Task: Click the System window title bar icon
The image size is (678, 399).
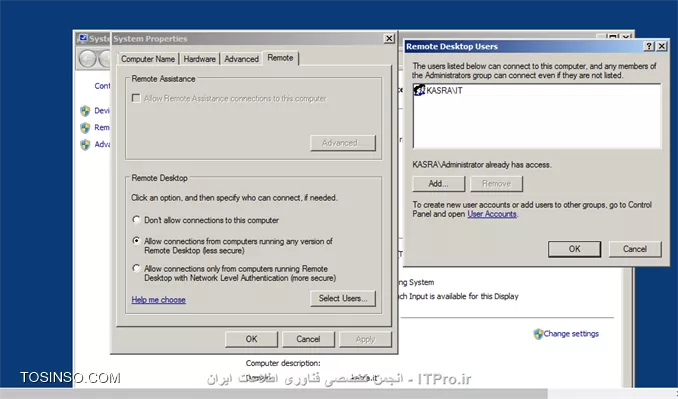Action: click(83, 38)
